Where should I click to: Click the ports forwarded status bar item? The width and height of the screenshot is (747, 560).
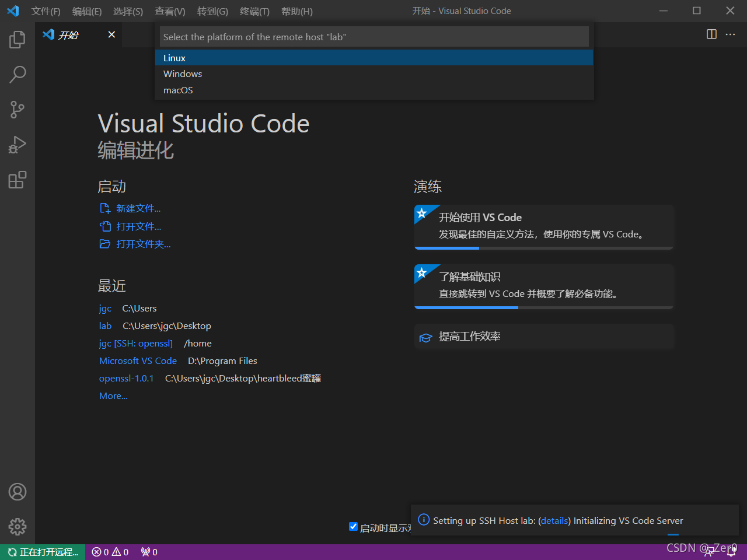click(149, 552)
